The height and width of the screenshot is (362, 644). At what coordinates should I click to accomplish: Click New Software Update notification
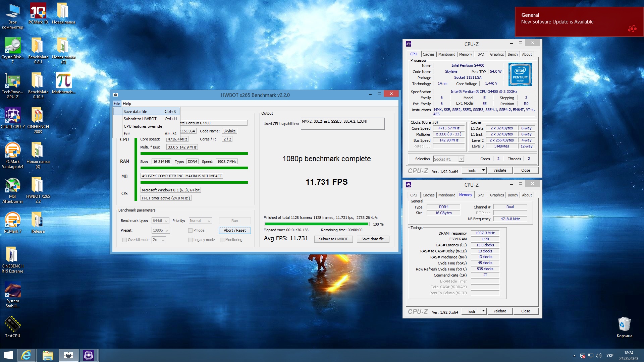tap(579, 22)
